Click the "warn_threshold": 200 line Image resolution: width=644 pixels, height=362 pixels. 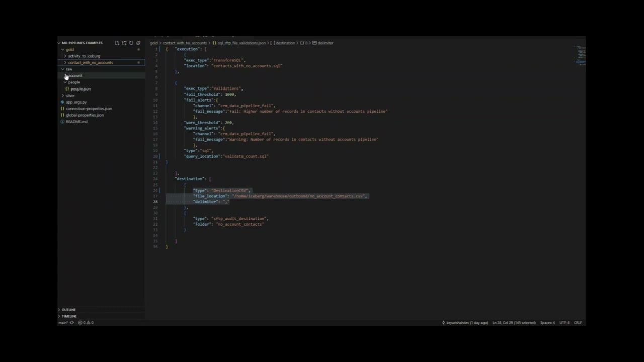click(x=209, y=123)
